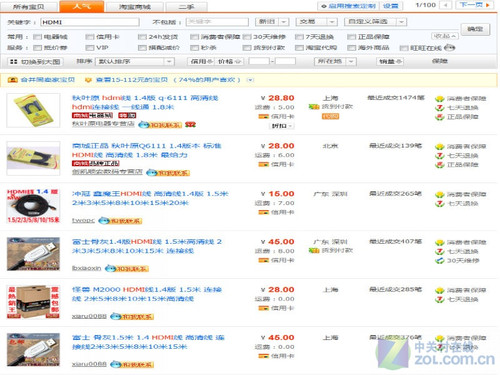The image size is (500, 375).
Task: Sort results by 信用
Action: pos(201,61)
